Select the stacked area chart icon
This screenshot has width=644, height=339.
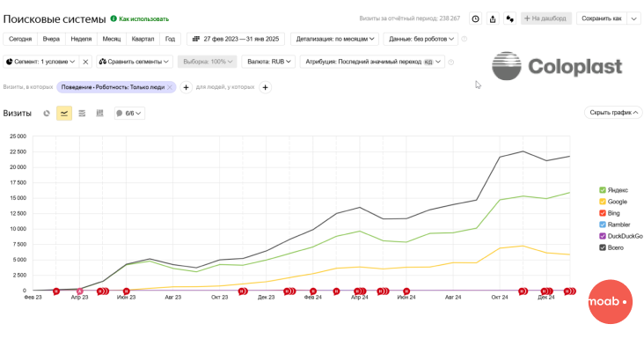(82, 113)
